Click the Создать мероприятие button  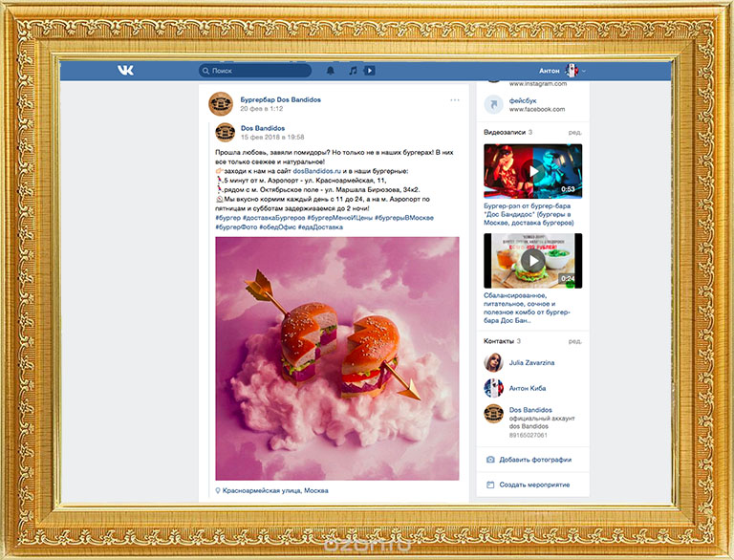[x=533, y=485]
